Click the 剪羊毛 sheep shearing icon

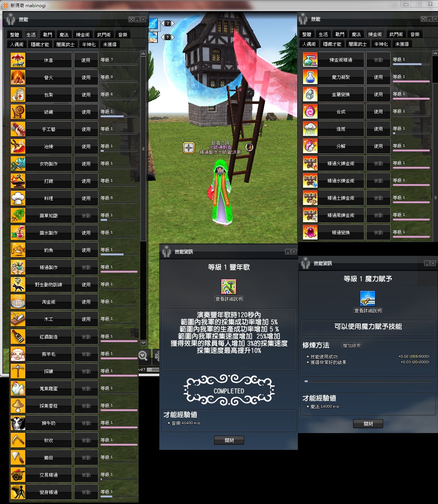18,354
